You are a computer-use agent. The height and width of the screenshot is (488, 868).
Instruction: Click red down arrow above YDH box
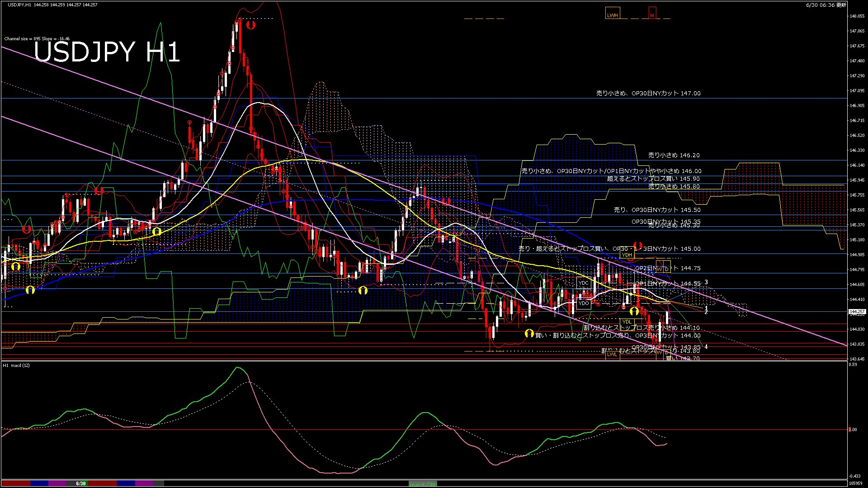[637, 246]
